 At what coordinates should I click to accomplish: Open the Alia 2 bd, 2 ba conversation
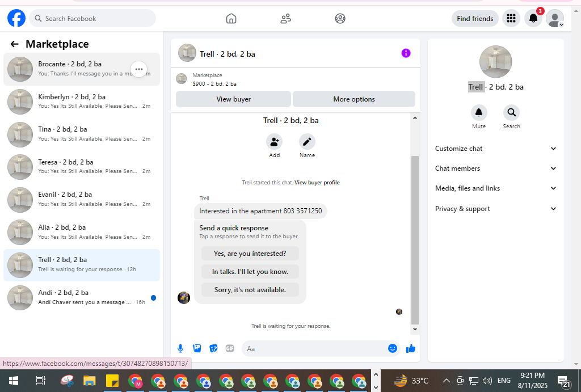[82, 233]
